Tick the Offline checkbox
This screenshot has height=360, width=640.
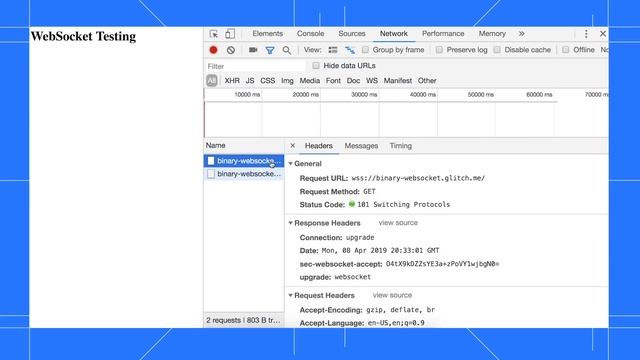pos(566,50)
